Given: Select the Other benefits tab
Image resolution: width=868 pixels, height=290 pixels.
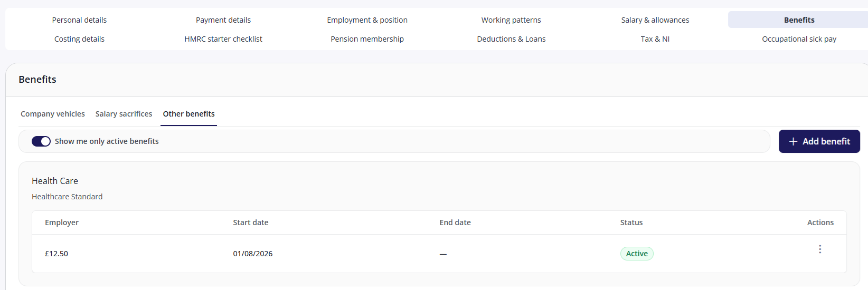Looking at the screenshot, I should point(188,114).
